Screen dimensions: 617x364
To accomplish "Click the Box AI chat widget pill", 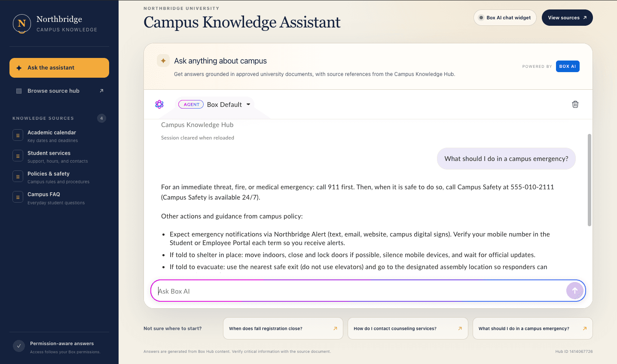I will pos(505,18).
